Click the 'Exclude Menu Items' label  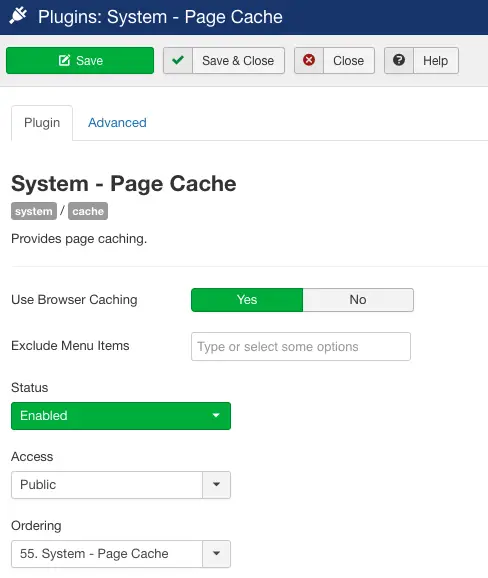pyautogui.click(x=70, y=346)
